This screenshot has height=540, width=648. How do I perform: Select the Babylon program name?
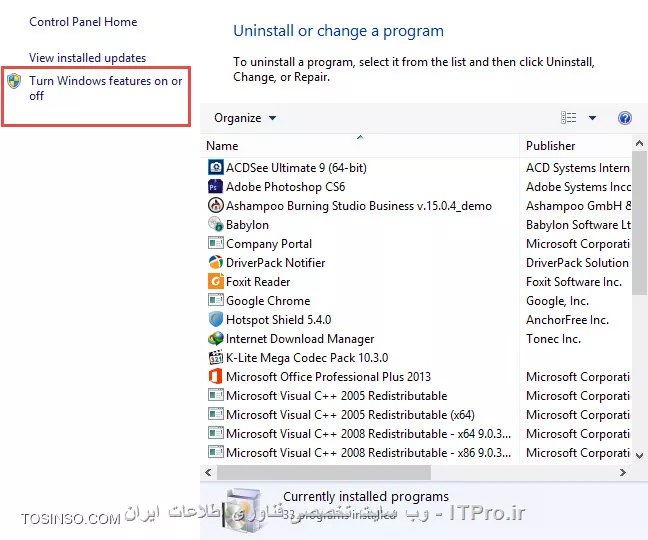[x=247, y=225]
